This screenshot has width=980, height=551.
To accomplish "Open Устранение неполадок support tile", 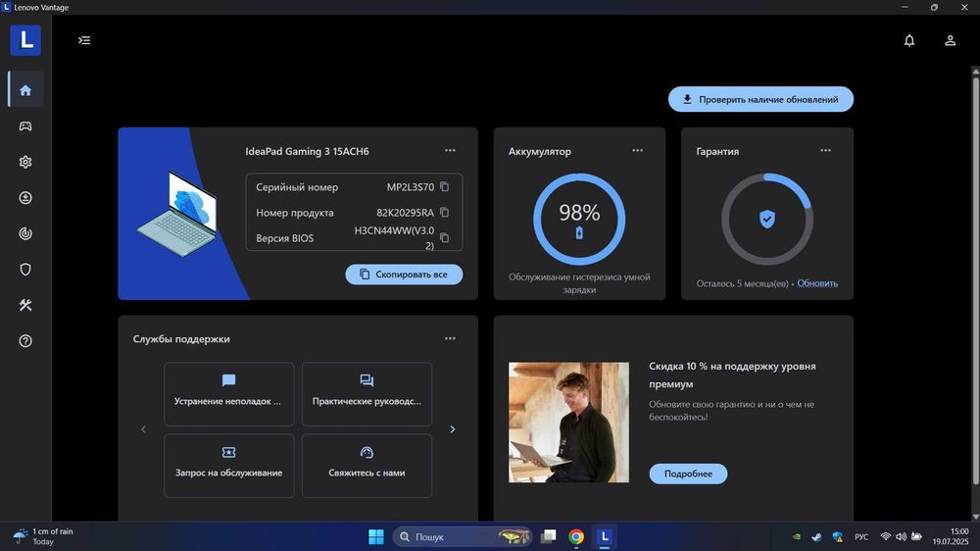I will [x=228, y=394].
